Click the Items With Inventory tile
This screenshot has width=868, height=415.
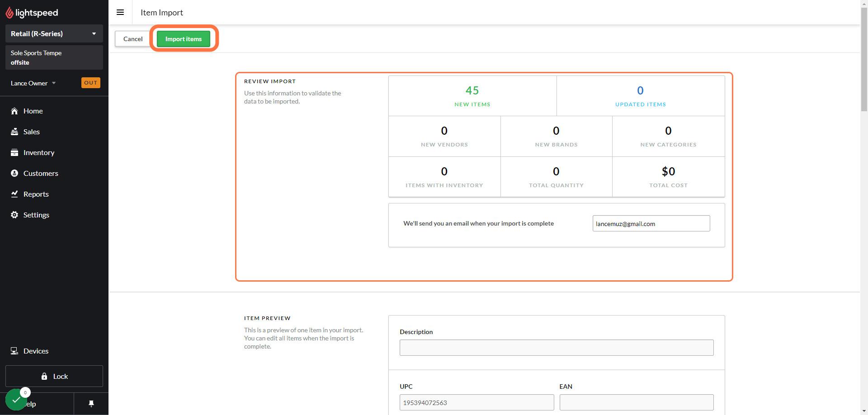(444, 177)
